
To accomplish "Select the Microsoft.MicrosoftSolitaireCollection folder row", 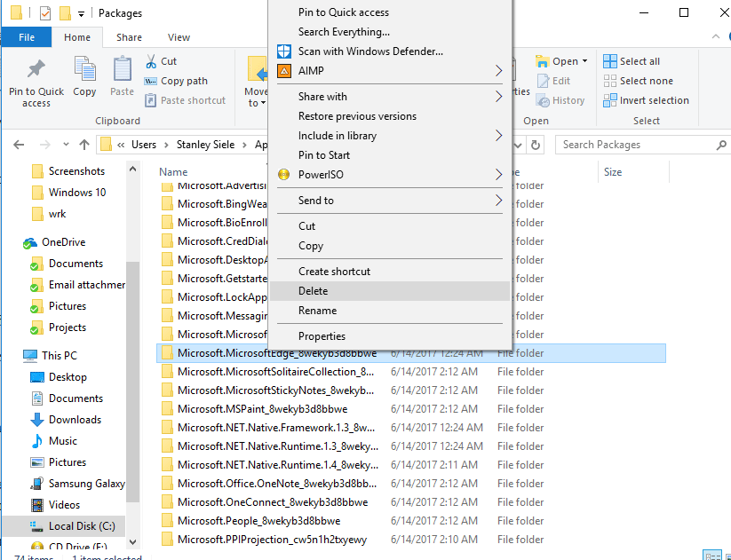I will tap(411, 372).
